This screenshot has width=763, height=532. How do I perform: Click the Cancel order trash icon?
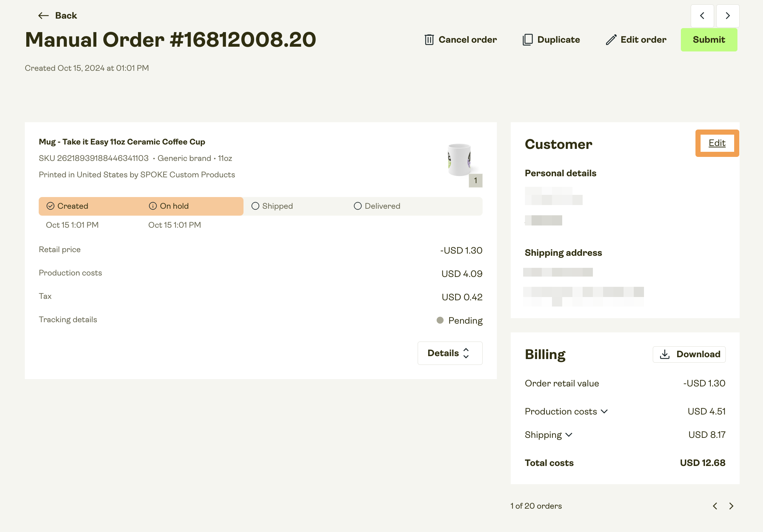[429, 40]
